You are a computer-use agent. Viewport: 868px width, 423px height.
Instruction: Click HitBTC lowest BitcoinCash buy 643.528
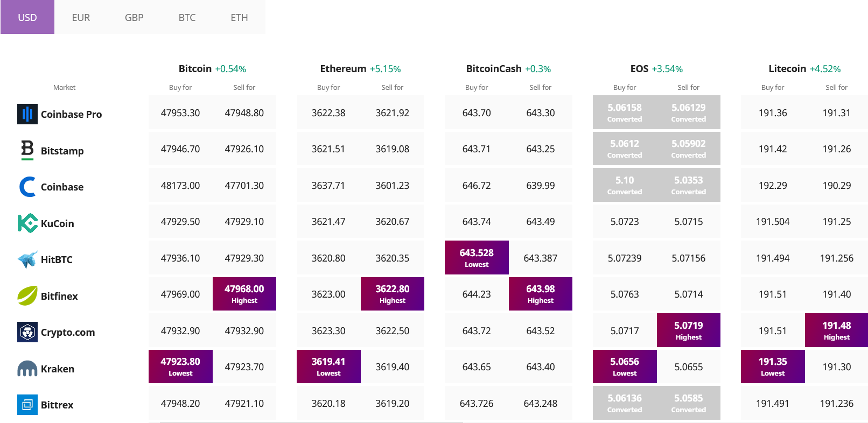[x=477, y=257]
